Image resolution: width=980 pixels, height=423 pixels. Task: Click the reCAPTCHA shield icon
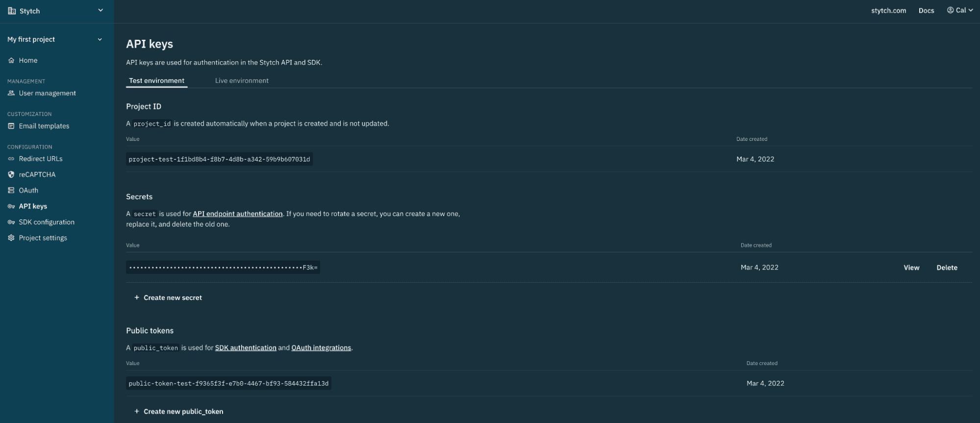pyautogui.click(x=11, y=175)
